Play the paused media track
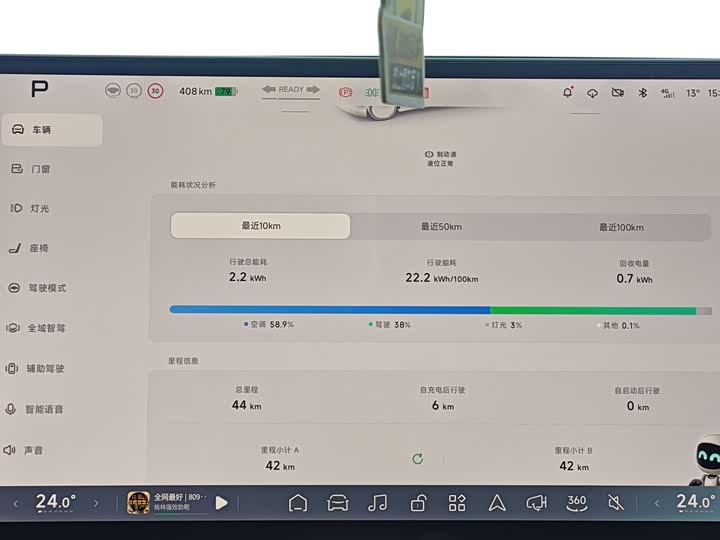Viewport: 720px width, 540px height. (x=222, y=503)
